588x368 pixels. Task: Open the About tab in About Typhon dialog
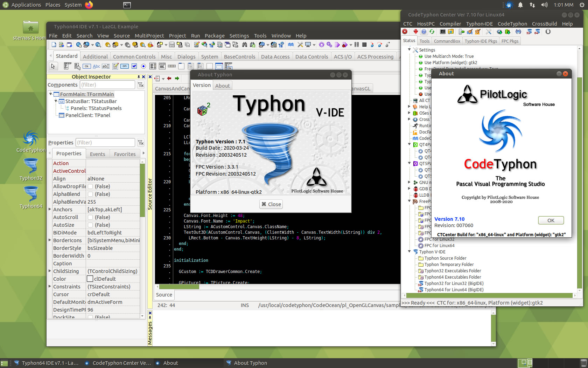(223, 86)
